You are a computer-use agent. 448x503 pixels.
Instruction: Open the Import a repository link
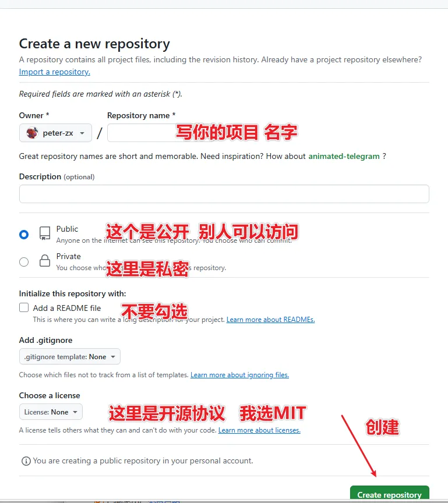tap(55, 72)
